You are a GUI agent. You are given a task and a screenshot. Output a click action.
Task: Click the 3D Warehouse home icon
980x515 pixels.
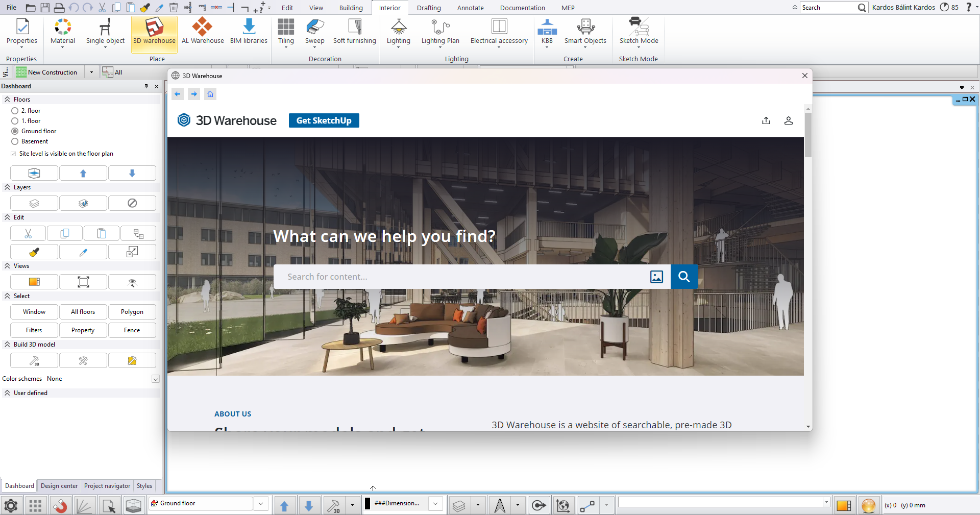(210, 94)
